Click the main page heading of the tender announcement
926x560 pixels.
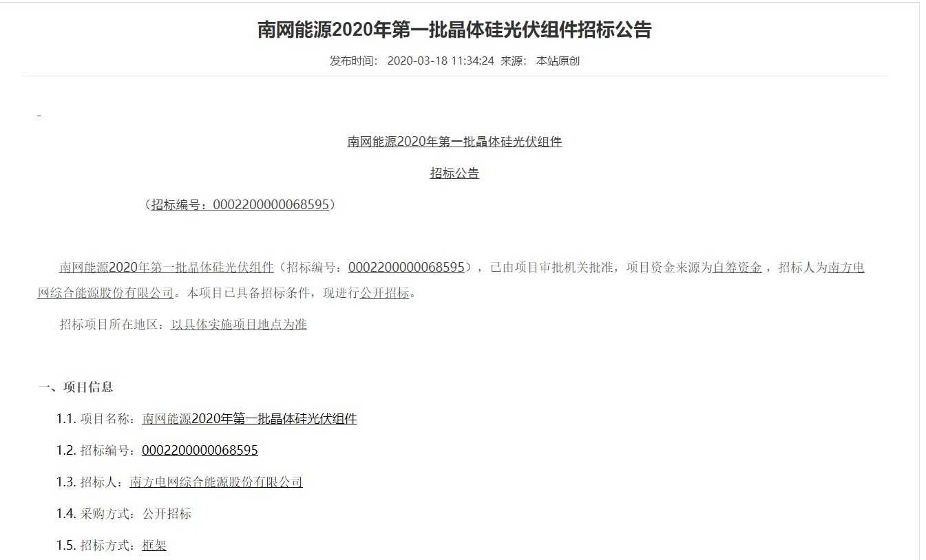454,30
